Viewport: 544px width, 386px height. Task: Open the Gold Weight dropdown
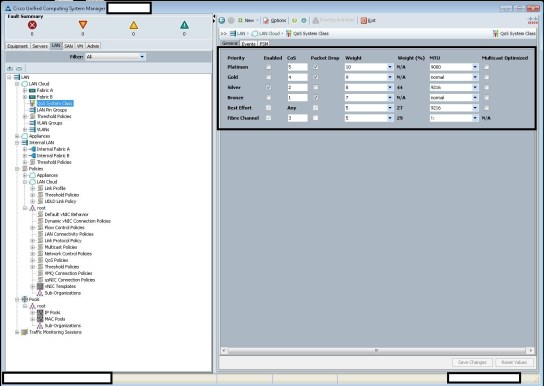369,77
